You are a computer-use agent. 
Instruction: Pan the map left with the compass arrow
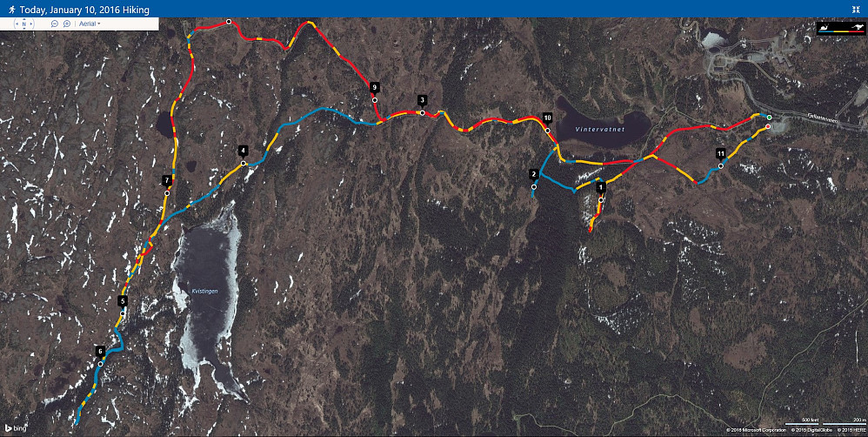[x=17, y=24]
